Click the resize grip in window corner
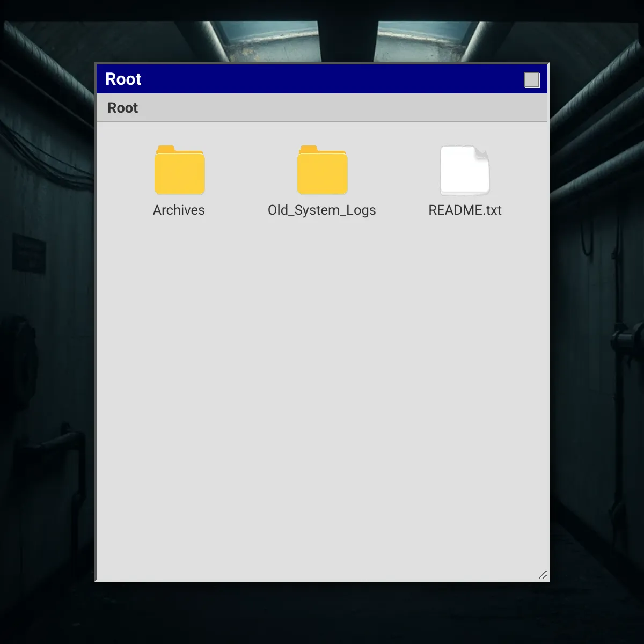644x644 pixels. (x=543, y=575)
